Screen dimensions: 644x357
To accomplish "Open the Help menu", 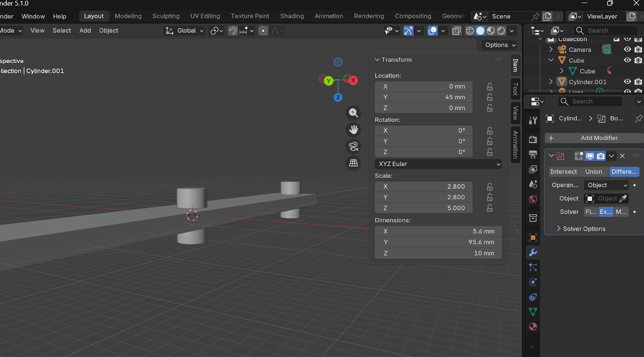I will pyautogui.click(x=60, y=16).
